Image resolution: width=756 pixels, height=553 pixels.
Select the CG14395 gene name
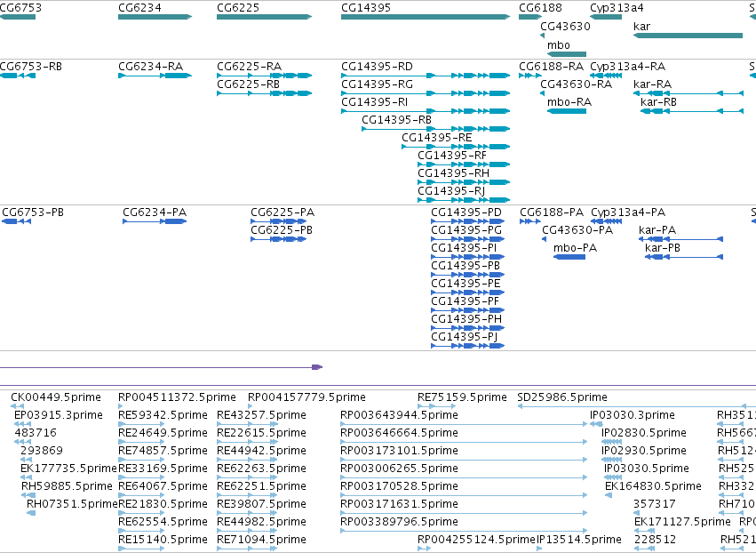pos(366,8)
